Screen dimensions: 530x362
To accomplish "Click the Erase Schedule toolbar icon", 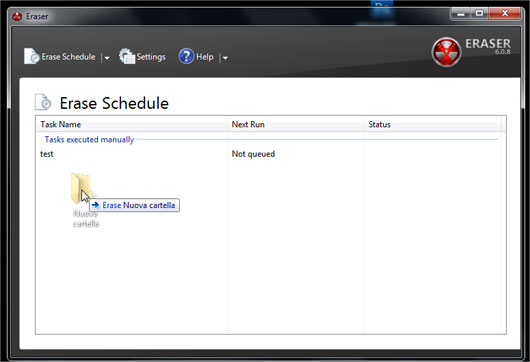I will pos(32,56).
